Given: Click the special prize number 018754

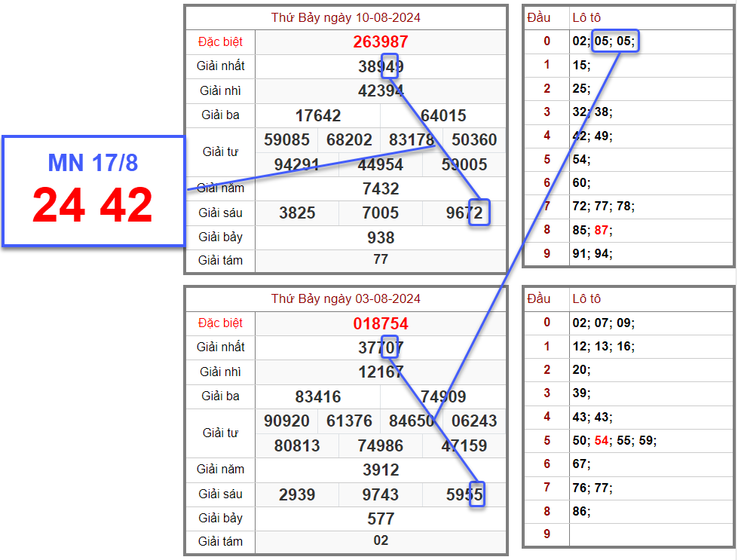Looking at the screenshot, I should click(x=381, y=323).
